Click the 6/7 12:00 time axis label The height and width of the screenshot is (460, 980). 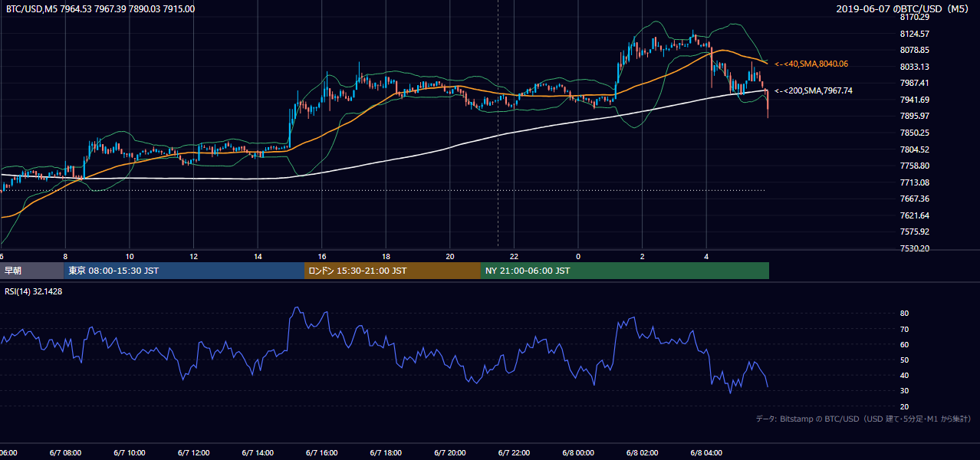(x=193, y=453)
